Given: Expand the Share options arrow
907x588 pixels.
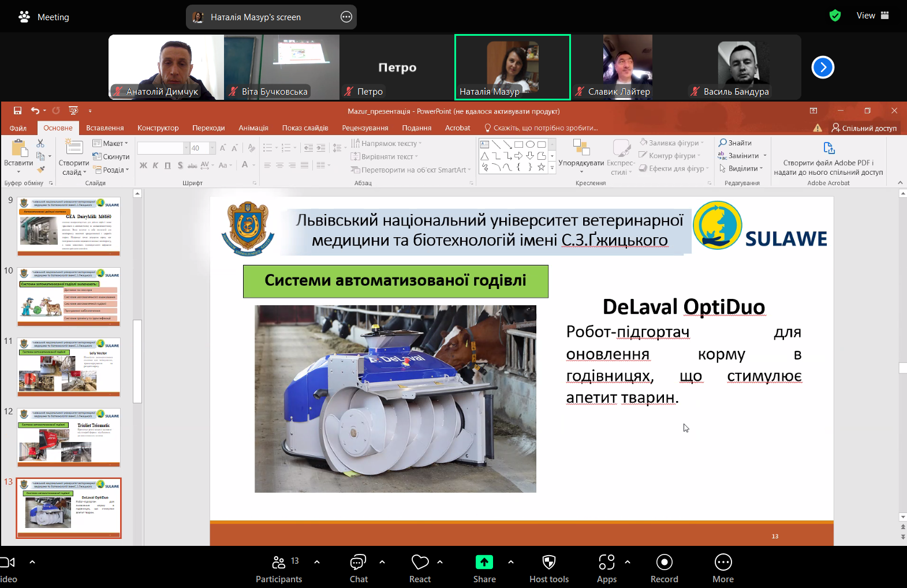Looking at the screenshot, I should pyautogui.click(x=511, y=561).
